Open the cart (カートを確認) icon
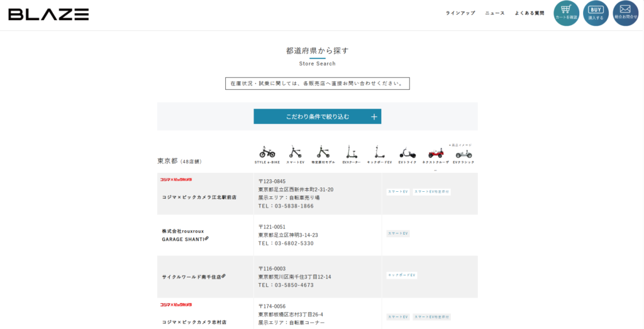The width and height of the screenshot is (644, 329). 567,13
